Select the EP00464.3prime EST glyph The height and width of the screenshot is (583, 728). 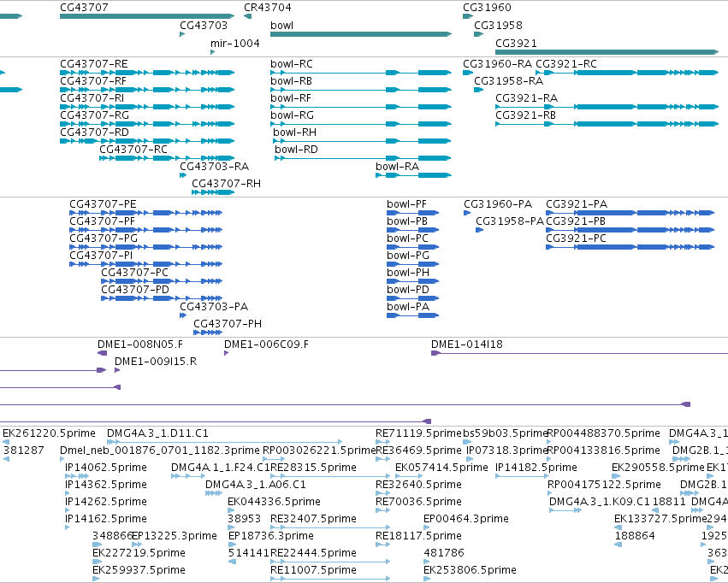tap(427, 527)
